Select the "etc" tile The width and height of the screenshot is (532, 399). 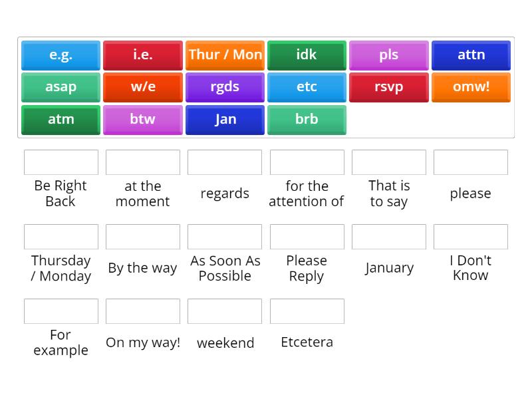tap(307, 87)
